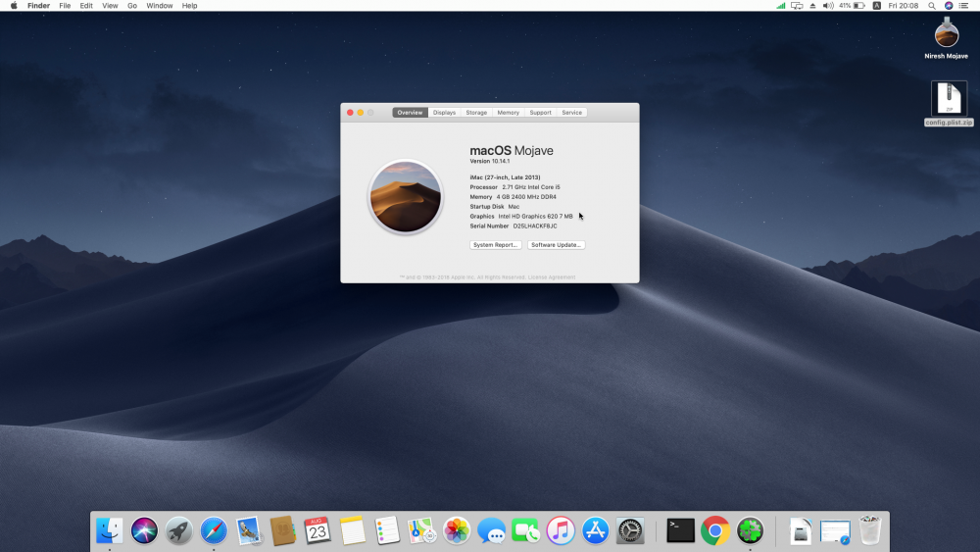Click 2.71 GHz Intel Core i5 text
The image size is (980, 552).
pos(531,187)
